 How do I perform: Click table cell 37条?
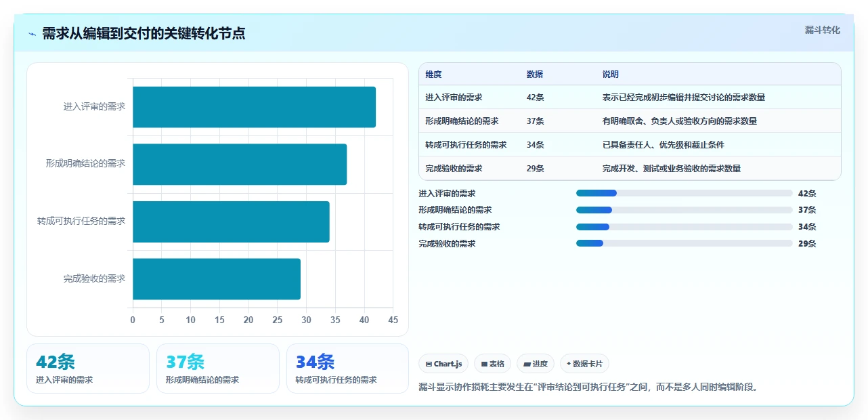535,121
